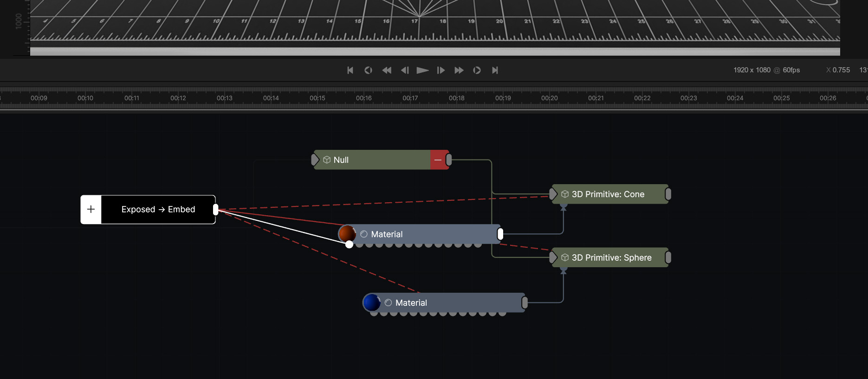Click the Exposed → Embed output port
Viewport: 868px width, 379px height.
click(x=215, y=209)
